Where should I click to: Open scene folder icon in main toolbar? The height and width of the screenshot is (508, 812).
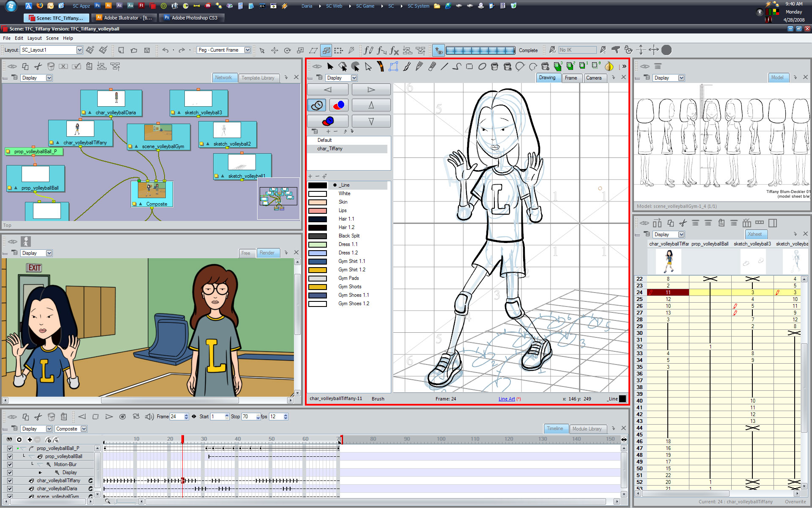coord(134,50)
